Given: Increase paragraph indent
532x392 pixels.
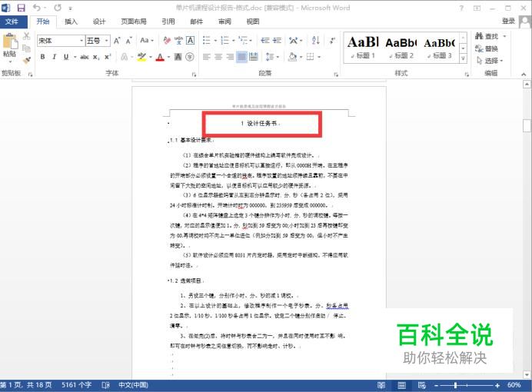Looking at the screenshot, I should pos(277,41).
